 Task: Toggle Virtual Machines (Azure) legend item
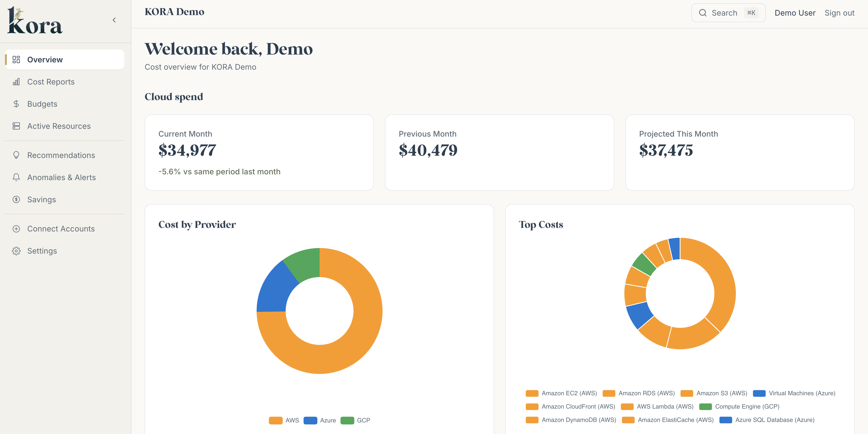pyautogui.click(x=794, y=393)
